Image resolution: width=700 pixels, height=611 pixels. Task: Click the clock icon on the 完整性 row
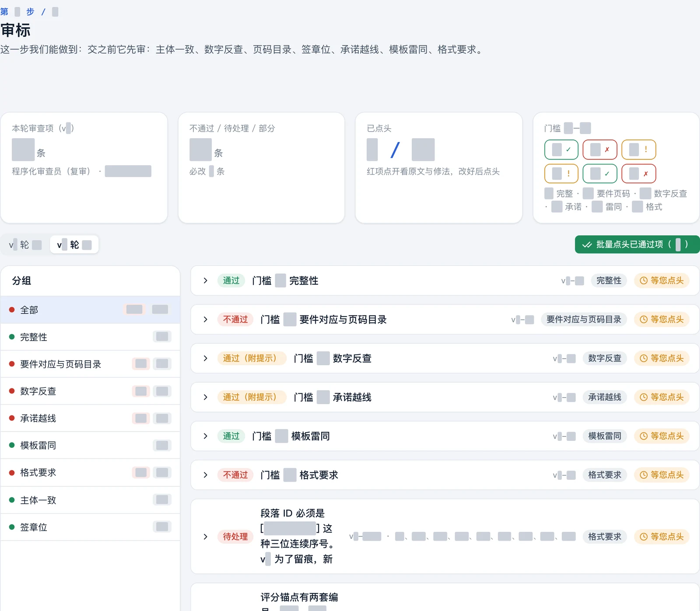(x=644, y=281)
